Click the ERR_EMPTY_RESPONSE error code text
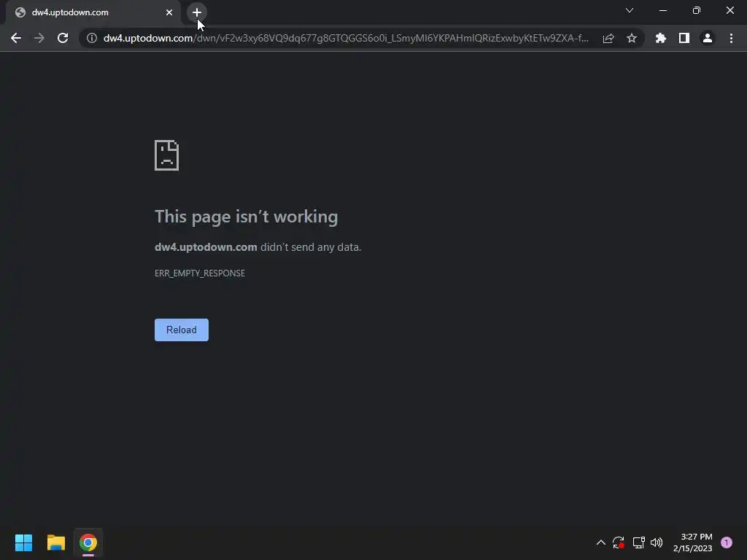Viewport: 747px width, 560px height. 200,273
